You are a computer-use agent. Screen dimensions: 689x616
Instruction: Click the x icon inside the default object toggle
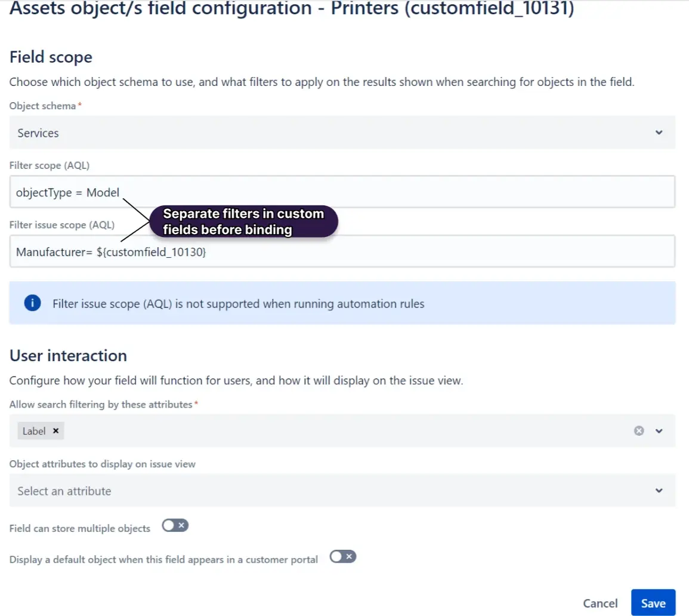tap(348, 556)
